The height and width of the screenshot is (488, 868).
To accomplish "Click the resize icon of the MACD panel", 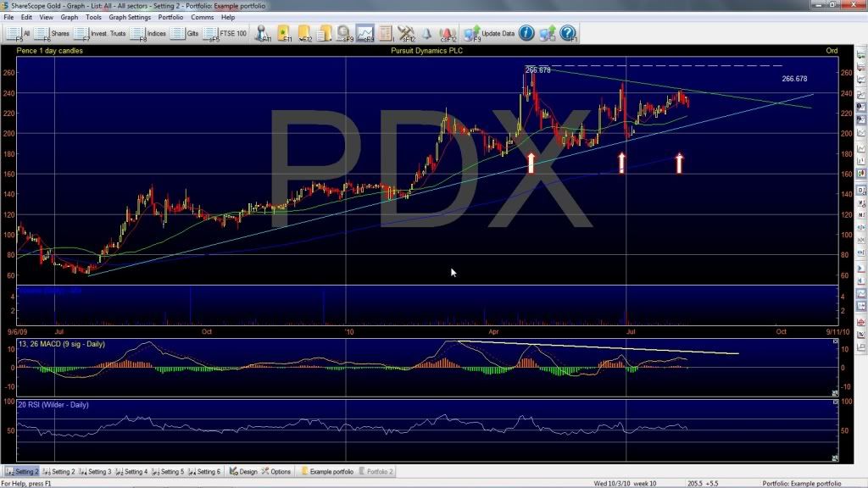I will (835, 393).
